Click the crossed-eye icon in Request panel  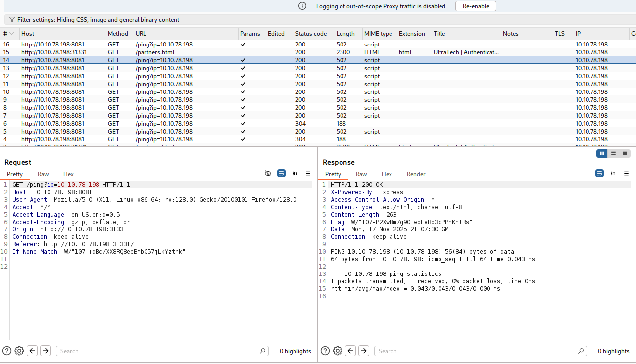tap(268, 173)
